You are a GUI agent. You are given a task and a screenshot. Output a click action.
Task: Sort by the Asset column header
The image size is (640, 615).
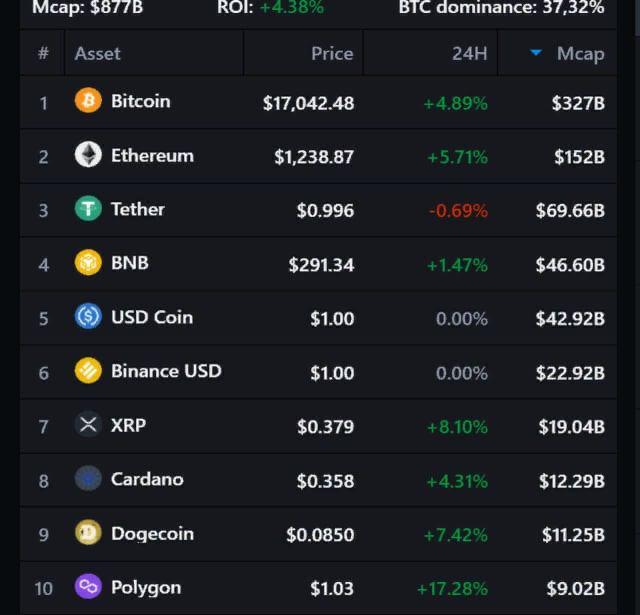(98, 54)
